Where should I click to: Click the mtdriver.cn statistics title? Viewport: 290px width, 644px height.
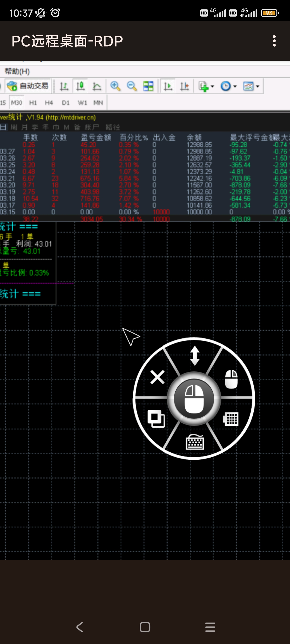pyautogui.click(x=48, y=118)
